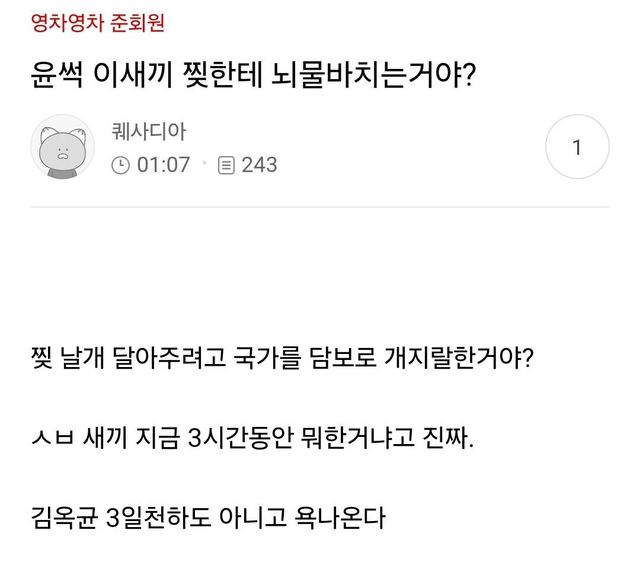Click the view count document icon

pos(226,165)
